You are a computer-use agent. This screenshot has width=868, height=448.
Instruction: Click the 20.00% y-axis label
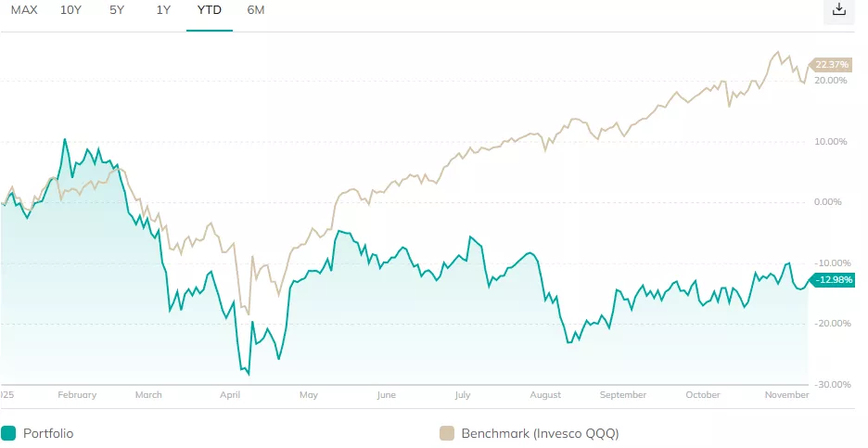click(831, 81)
